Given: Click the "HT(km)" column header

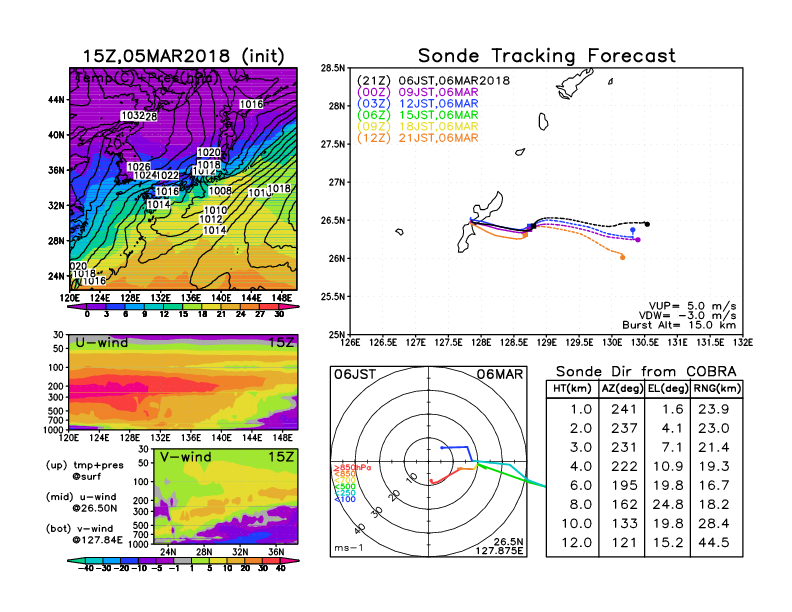Looking at the screenshot, I should click(572, 388).
